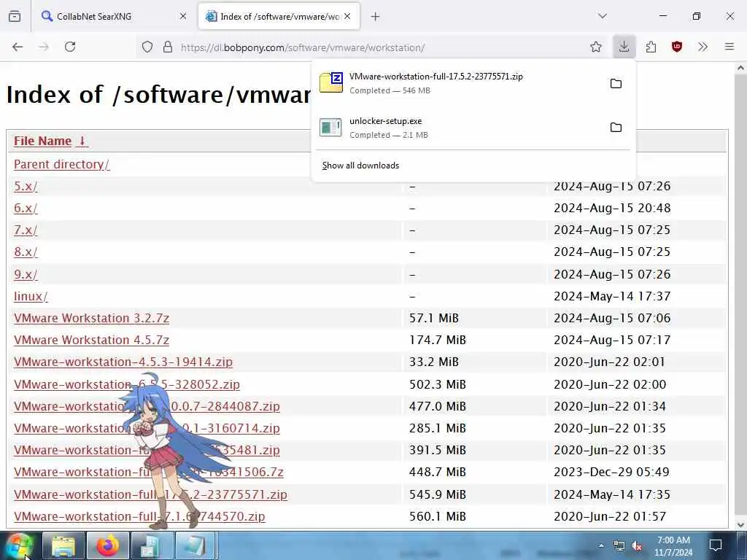Open the 7.x/ folder link
The image size is (747, 560).
tap(26, 230)
